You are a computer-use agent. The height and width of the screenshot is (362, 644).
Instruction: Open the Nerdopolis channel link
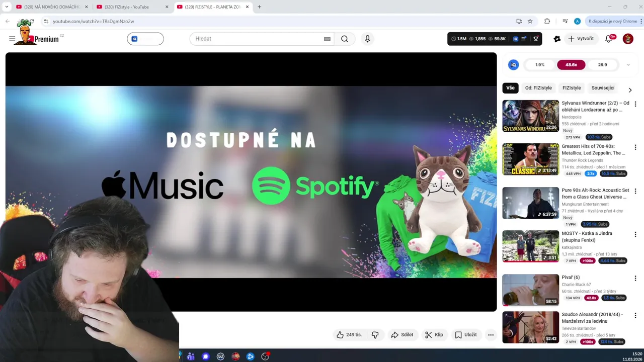coord(572,117)
